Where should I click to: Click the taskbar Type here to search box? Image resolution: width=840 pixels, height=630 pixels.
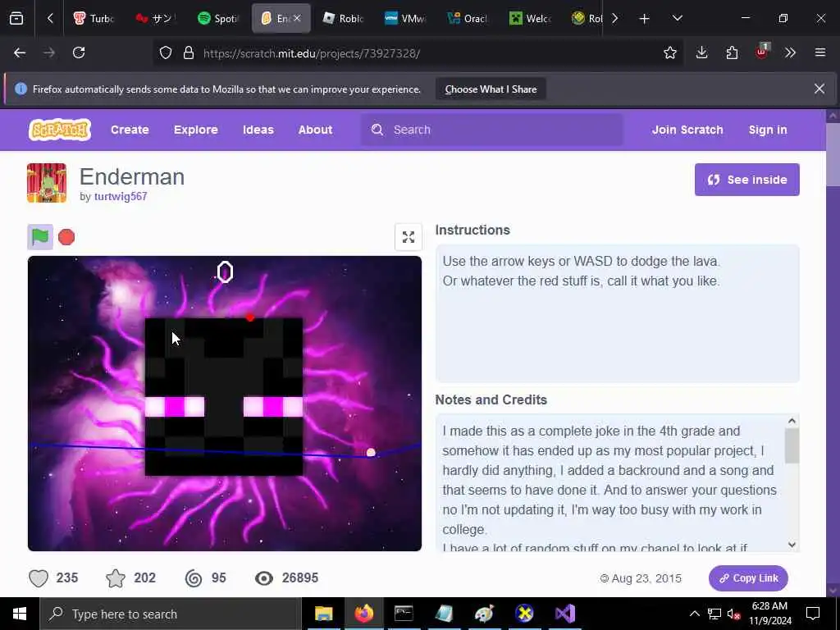[x=171, y=614]
